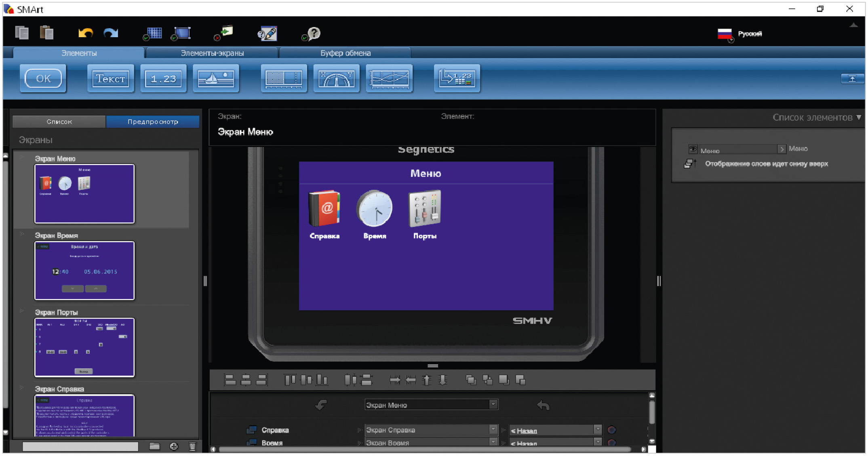Switch to the Буфер обмена tab
The width and height of the screenshot is (868, 456).
click(x=345, y=53)
